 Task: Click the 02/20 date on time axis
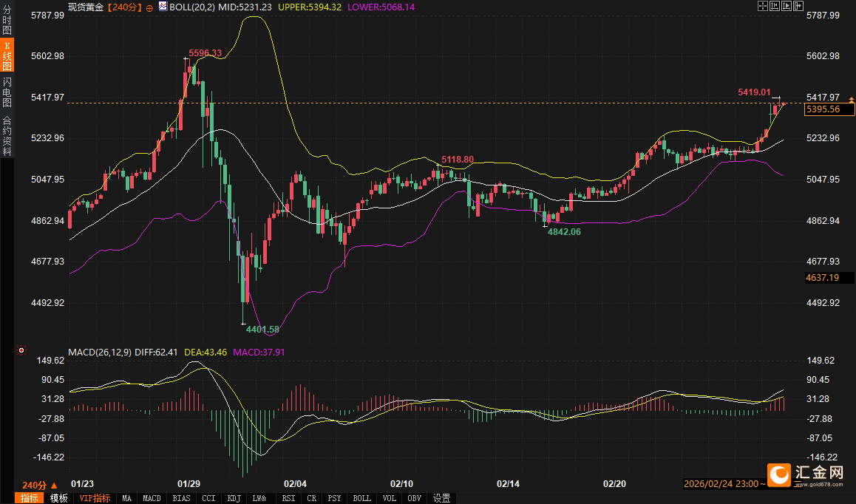coord(615,484)
